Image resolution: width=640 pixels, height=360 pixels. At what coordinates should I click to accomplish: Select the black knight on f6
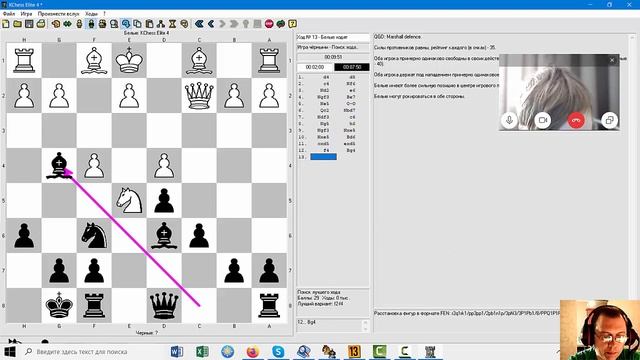[94, 236]
